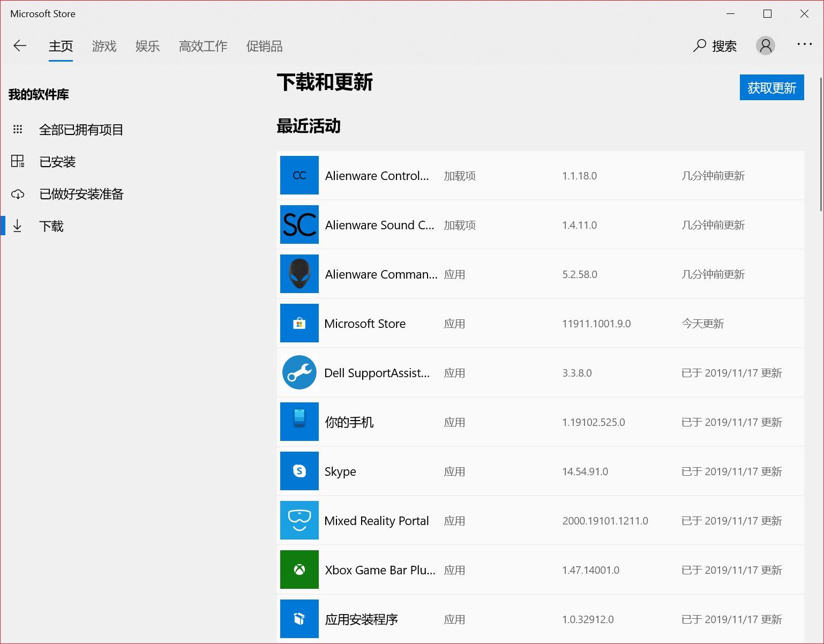Click version number 1.4.11.0
Image resolution: width=824 pixels, height=644 pixels.
580,225
